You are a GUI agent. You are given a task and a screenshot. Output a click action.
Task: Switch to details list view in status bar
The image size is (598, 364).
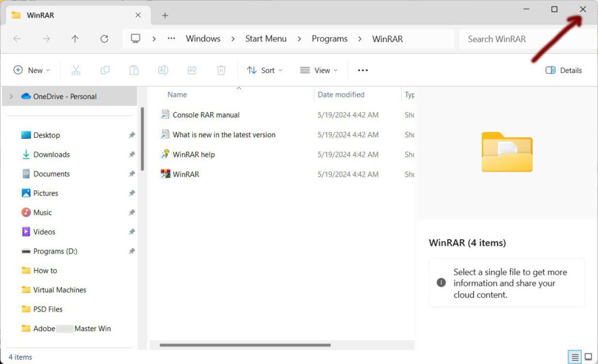click(575, 357)
